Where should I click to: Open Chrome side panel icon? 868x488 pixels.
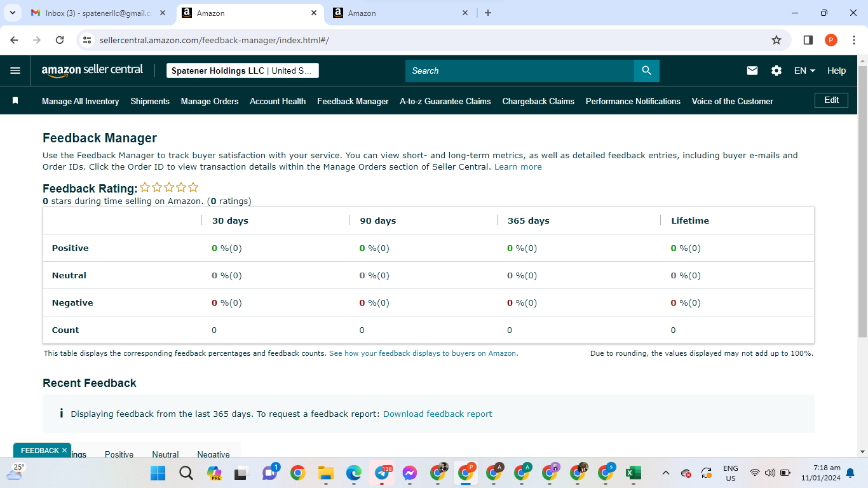point(808,40)
